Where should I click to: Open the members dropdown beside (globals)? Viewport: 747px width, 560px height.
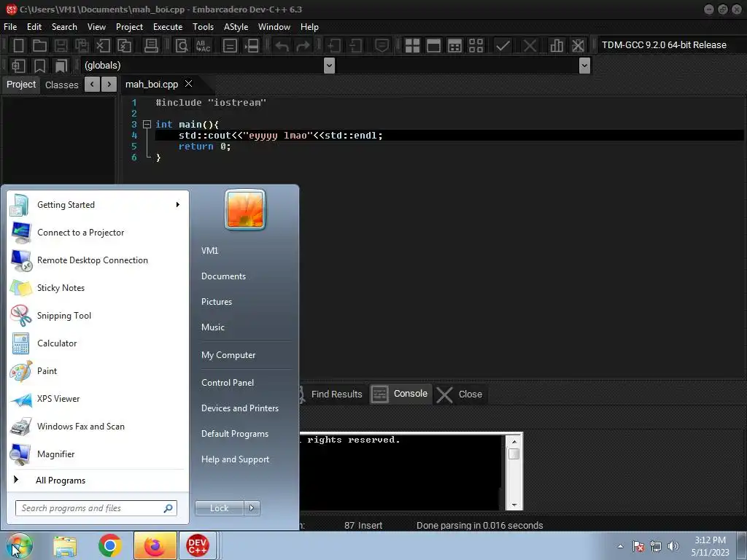point(584,66)
